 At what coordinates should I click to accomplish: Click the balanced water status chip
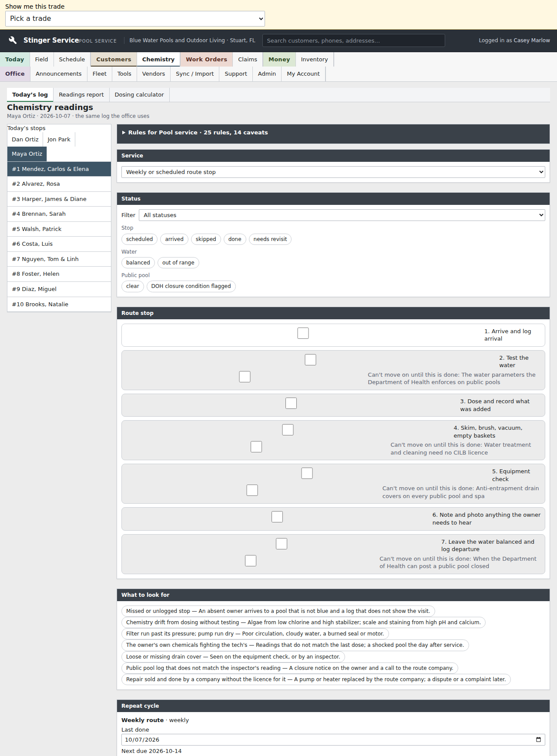click(x=138, y=263)
